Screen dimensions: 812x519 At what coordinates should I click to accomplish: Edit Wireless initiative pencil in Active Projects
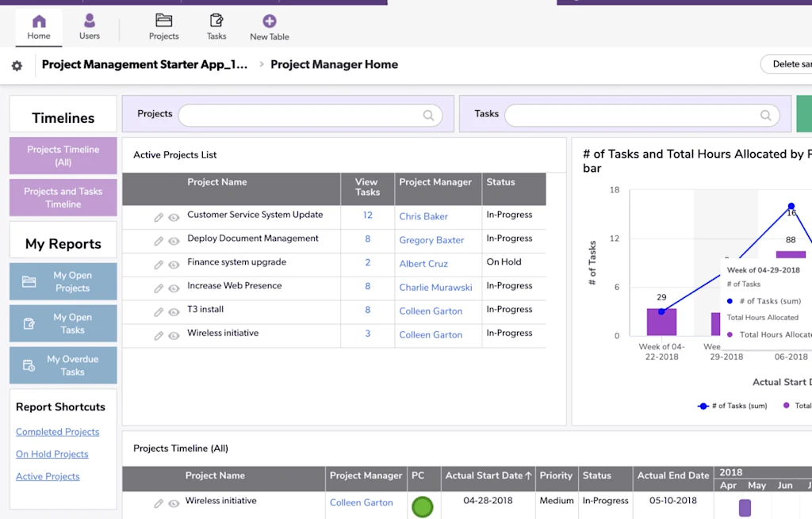click(159, 336)
